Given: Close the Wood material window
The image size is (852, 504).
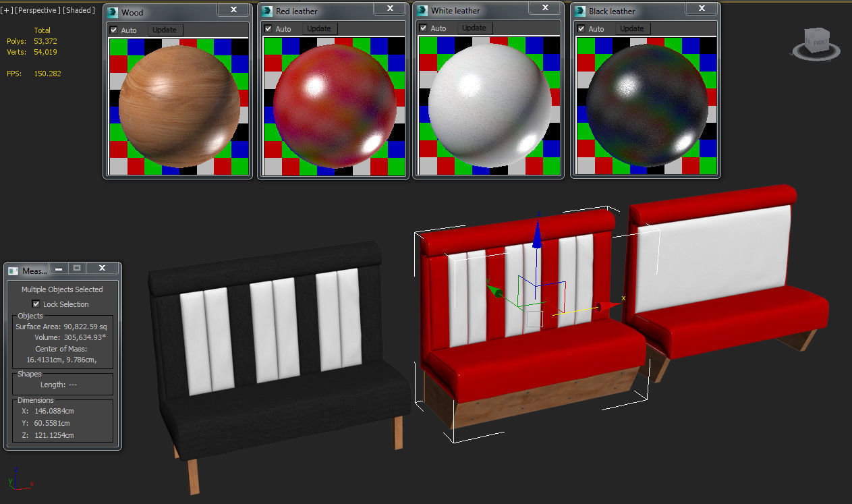Looking at the screenshot, I should (233, 9).
